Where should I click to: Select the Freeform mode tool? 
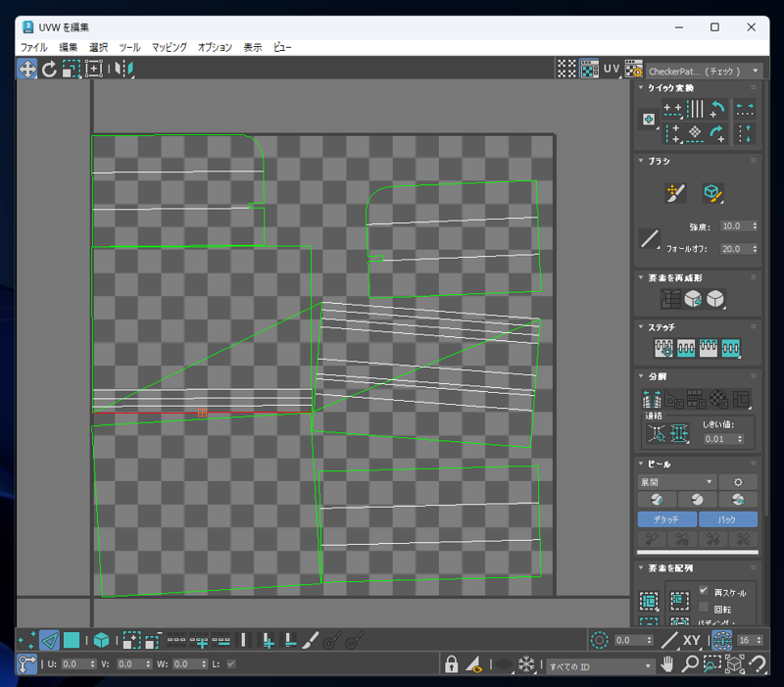(x=93, y=69)
